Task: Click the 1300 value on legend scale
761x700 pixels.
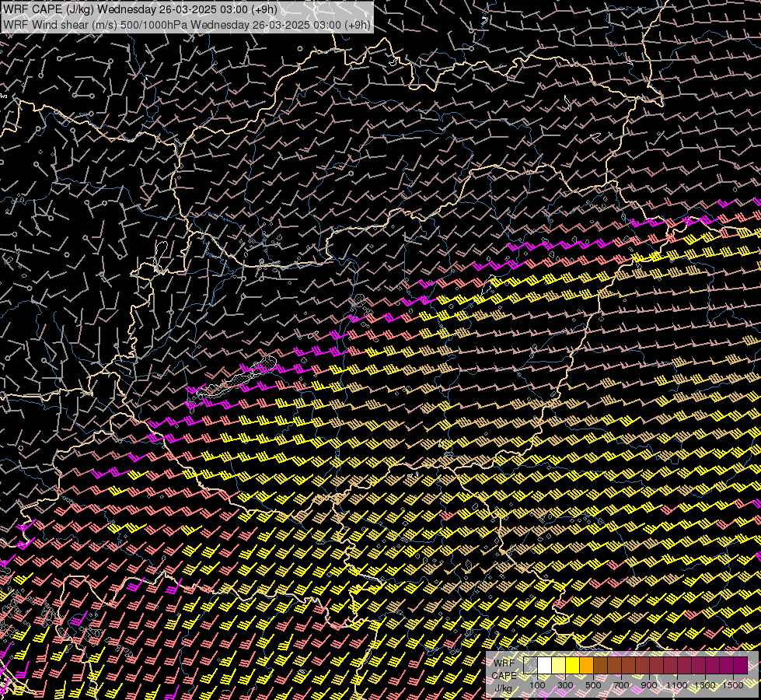Action: tap(705, 685)
